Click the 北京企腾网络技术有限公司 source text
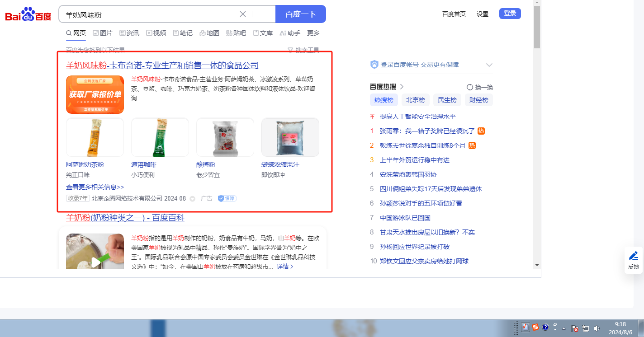This screenshot has width=644, height=337. click(127, 198)
